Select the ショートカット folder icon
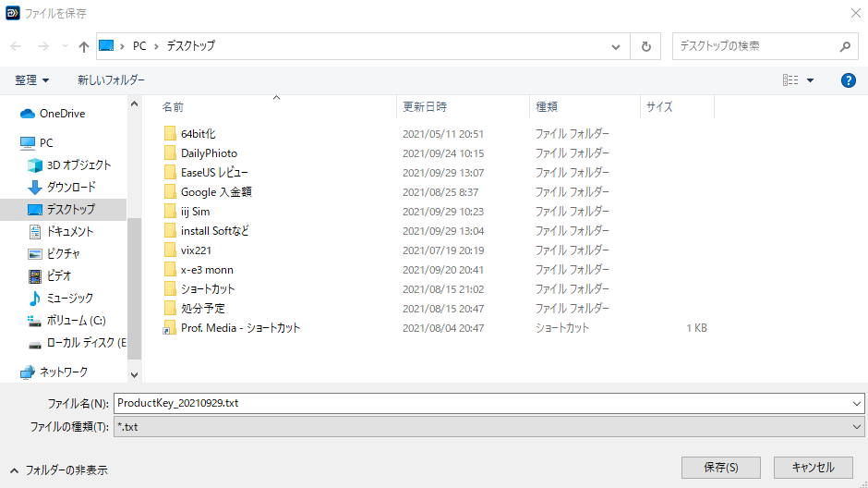The height and width of the screenshot is (488, 868). point(170,288)
